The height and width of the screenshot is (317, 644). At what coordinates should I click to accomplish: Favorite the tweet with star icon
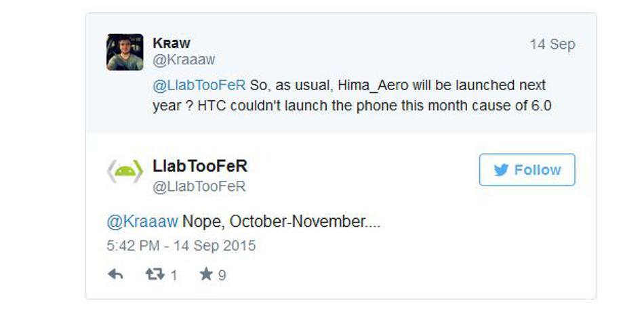click(x=206, y=274)
